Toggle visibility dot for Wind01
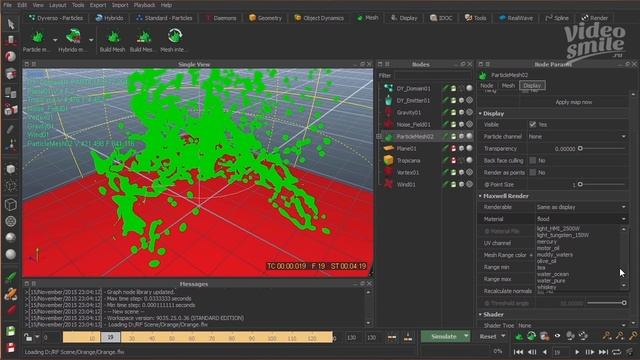640x360 pixels. (x=469, y=184)
